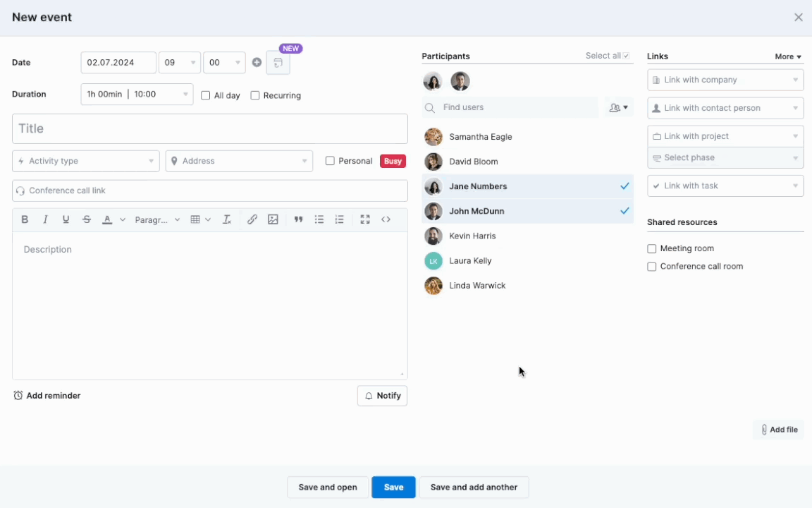Screen dimensions: 812x508
Task: Toggle the red Busy status badge
Action: tap(393, 161)
